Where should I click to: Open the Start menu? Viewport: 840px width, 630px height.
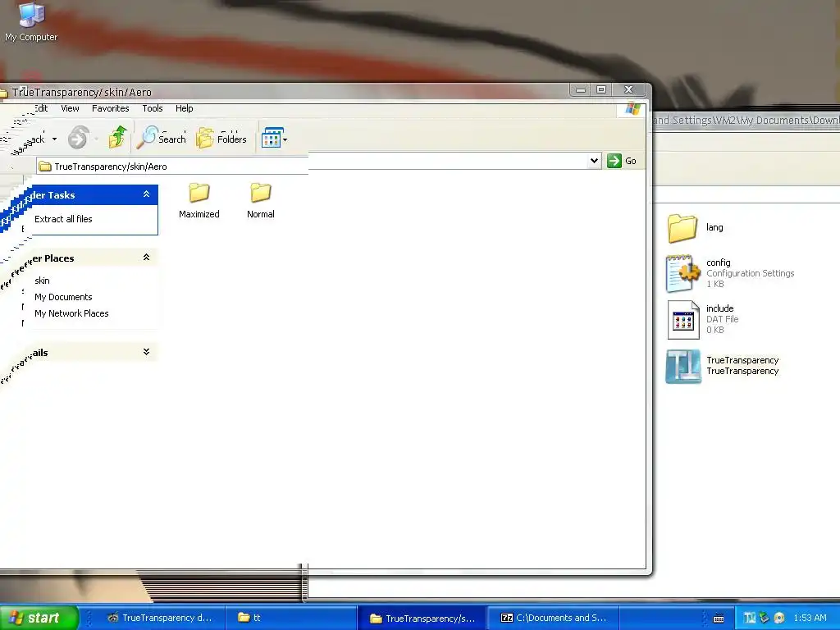pyautogui.click(x=39, y=618)
